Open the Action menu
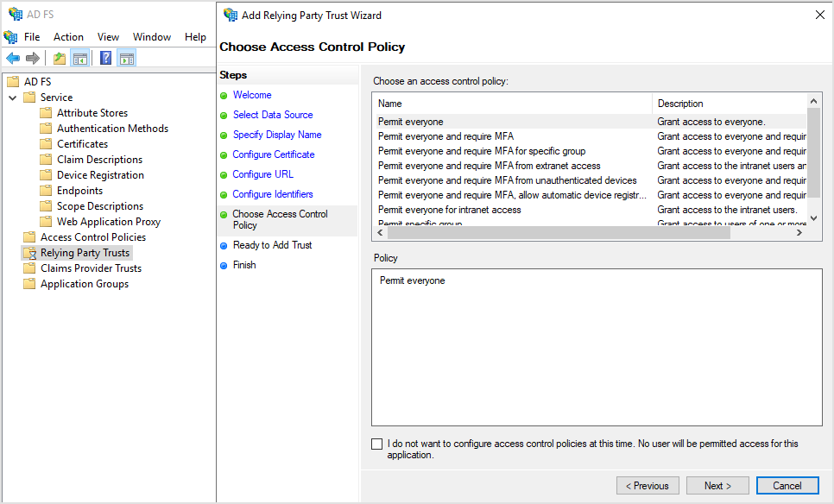Screen dimensions: 834x504 [68, 37]
